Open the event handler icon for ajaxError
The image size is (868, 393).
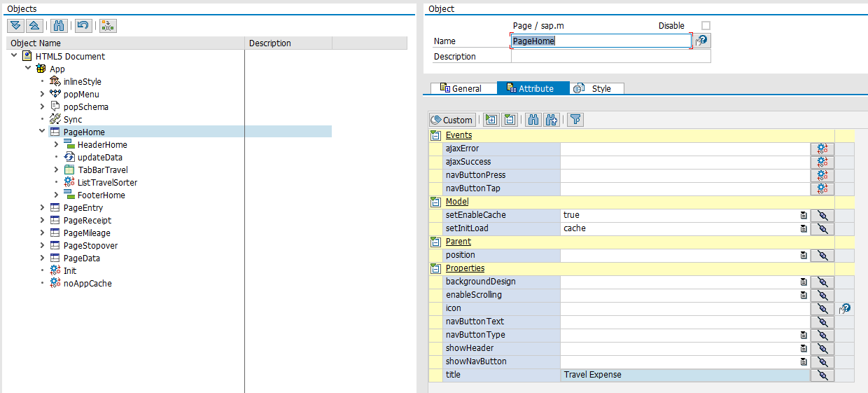point(822,149)
